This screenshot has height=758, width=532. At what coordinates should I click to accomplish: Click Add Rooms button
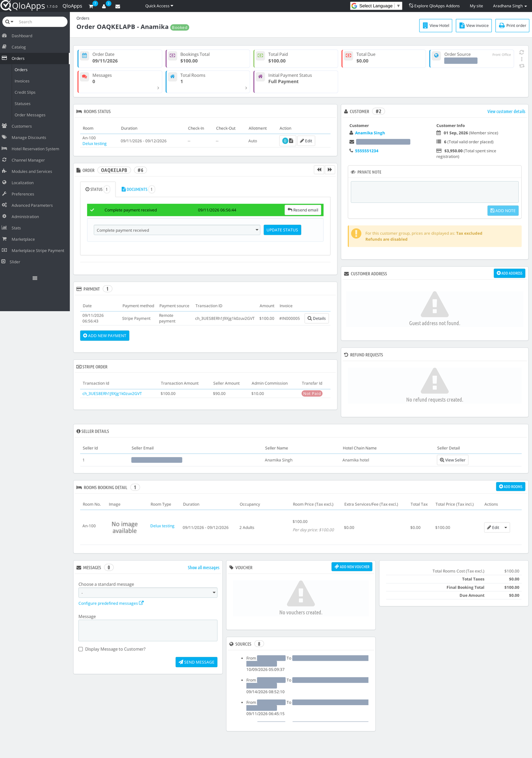[511, 487]
